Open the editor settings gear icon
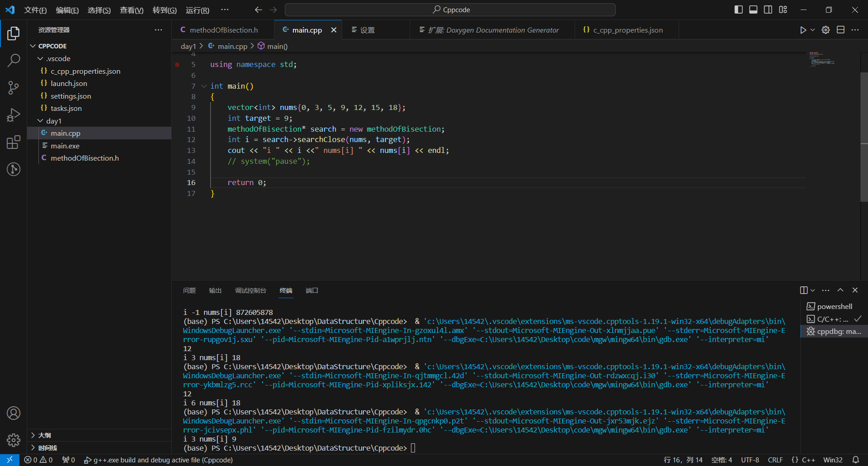Image resolution: width=868 pixels, height=466 pixels. (x=826, y=30)
